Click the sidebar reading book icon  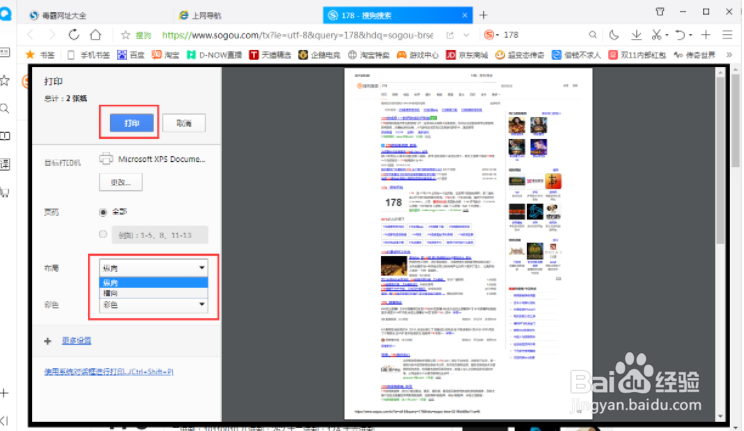pos(5,136)
